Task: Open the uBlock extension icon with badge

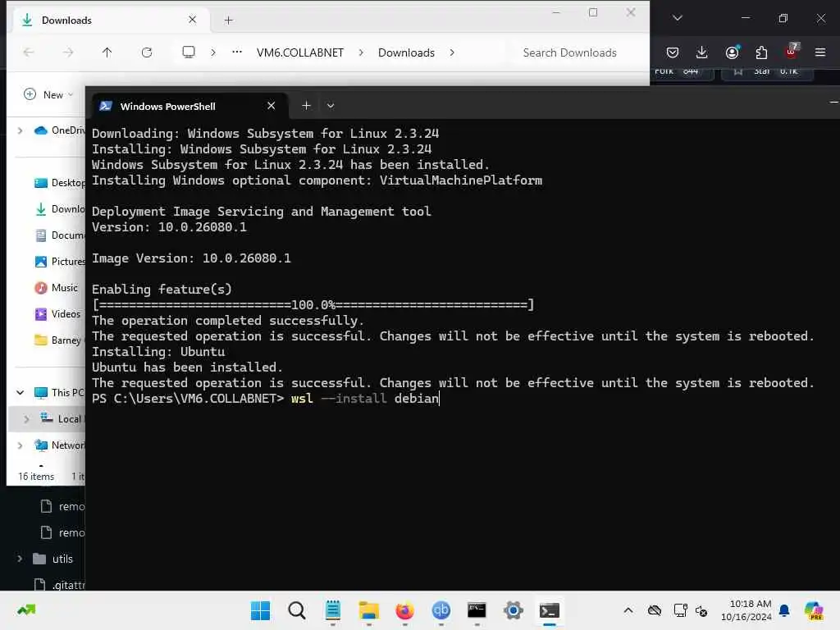Action: 792,52
